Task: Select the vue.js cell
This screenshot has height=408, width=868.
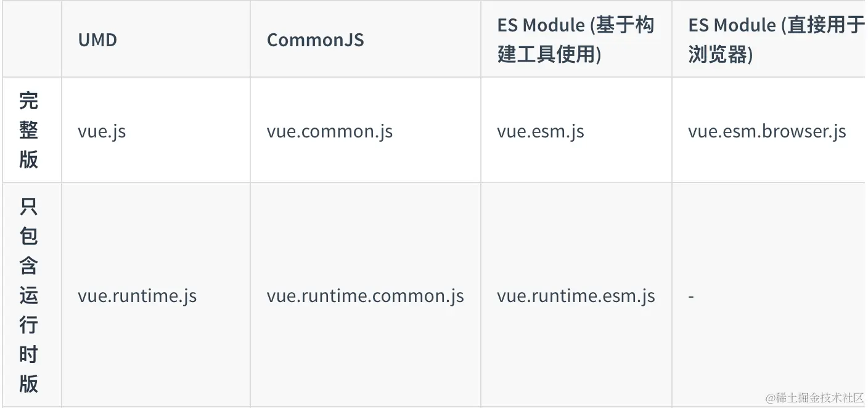Action: (102, 131)
